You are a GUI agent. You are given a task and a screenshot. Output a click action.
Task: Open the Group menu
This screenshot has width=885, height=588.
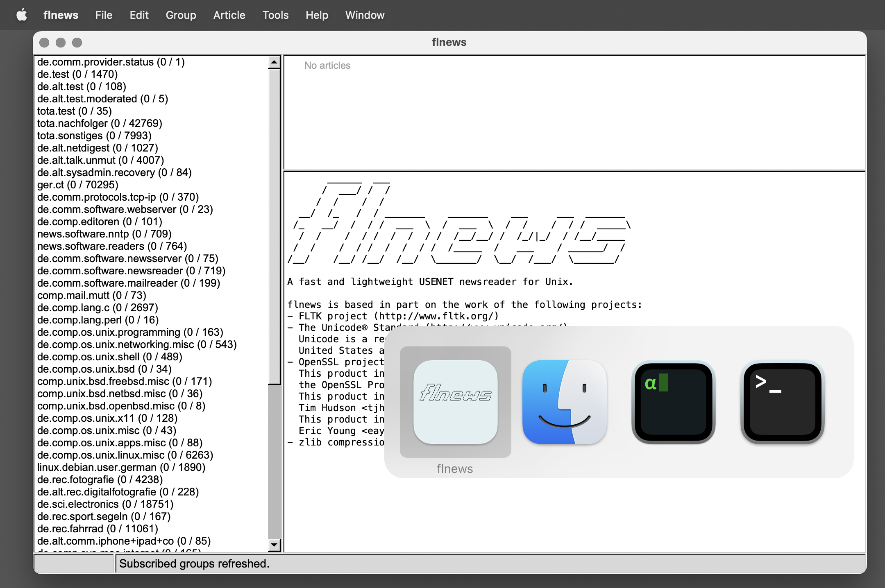pos(181,15)
